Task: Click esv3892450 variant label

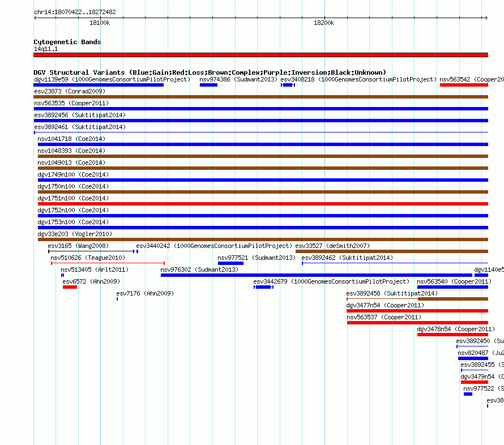Action: point(480,341)
